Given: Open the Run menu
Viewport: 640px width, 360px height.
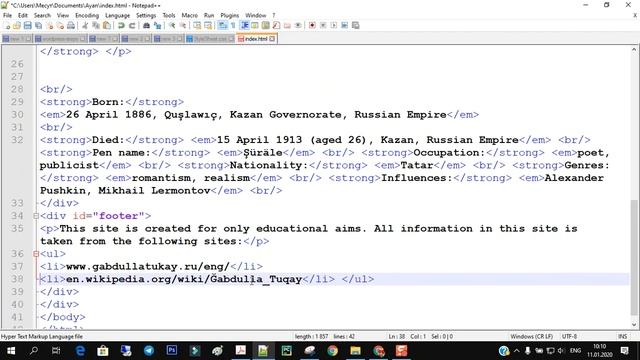Looking at the screenshot, I should 209,15.
